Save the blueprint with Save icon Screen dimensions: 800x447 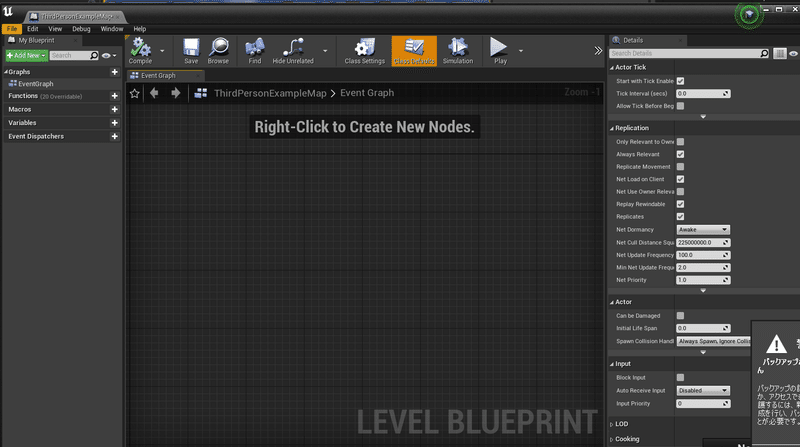tap(191, 51)
